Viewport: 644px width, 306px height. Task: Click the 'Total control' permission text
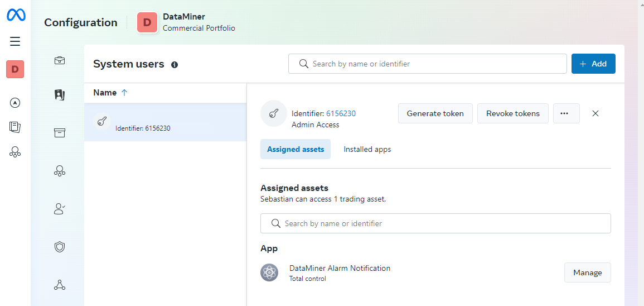point(308,279)
